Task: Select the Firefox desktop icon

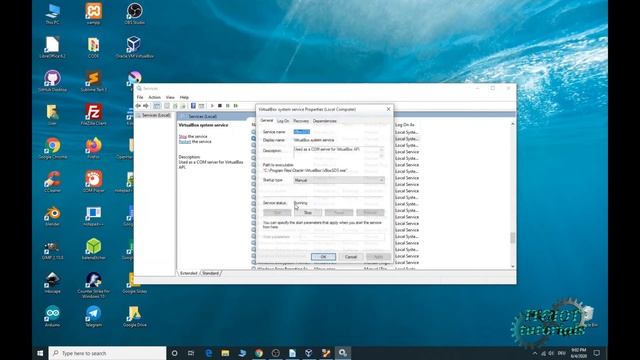Action: pyautogui.click(x=93, y=148)
